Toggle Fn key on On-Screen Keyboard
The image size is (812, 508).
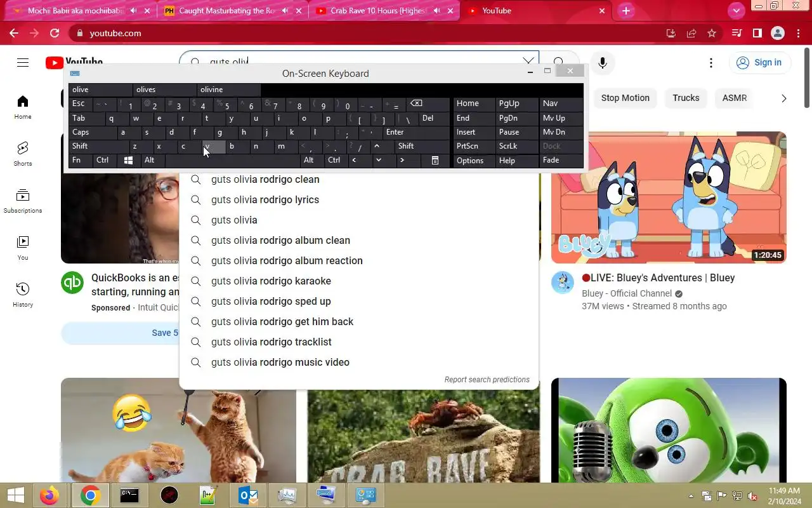81,160
